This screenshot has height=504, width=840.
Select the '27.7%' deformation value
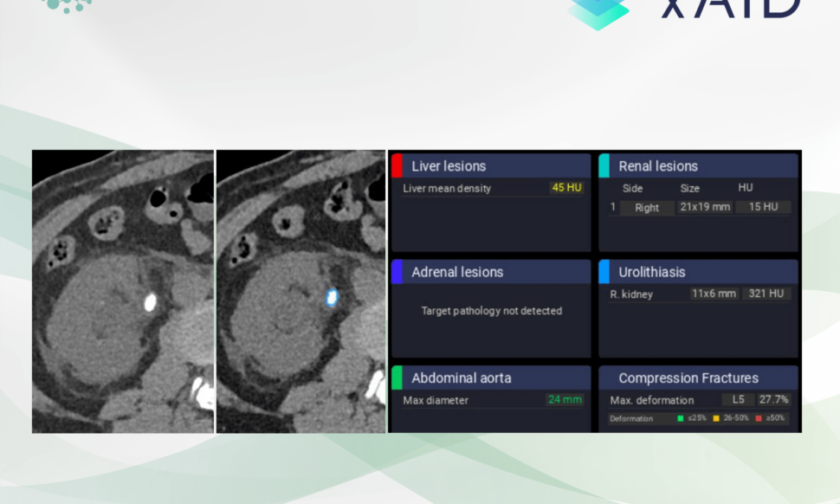coord(773,399)
